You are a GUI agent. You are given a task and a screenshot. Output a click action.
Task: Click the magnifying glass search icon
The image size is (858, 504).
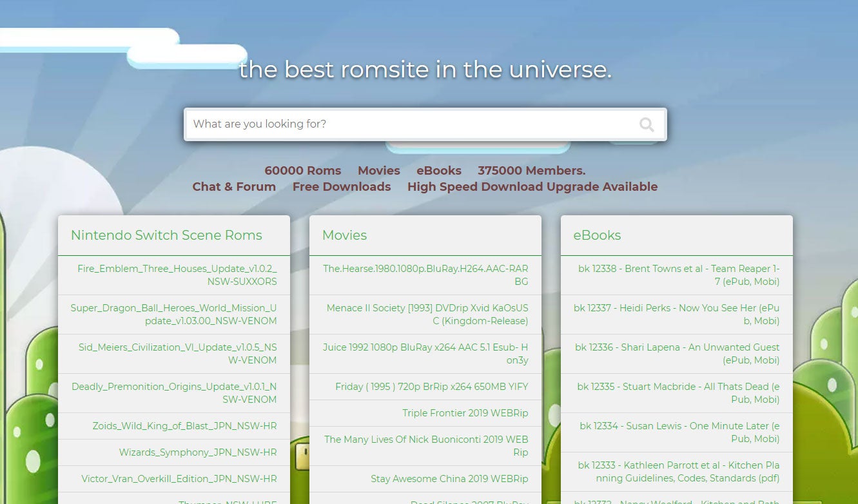click(x=646, y=124)
